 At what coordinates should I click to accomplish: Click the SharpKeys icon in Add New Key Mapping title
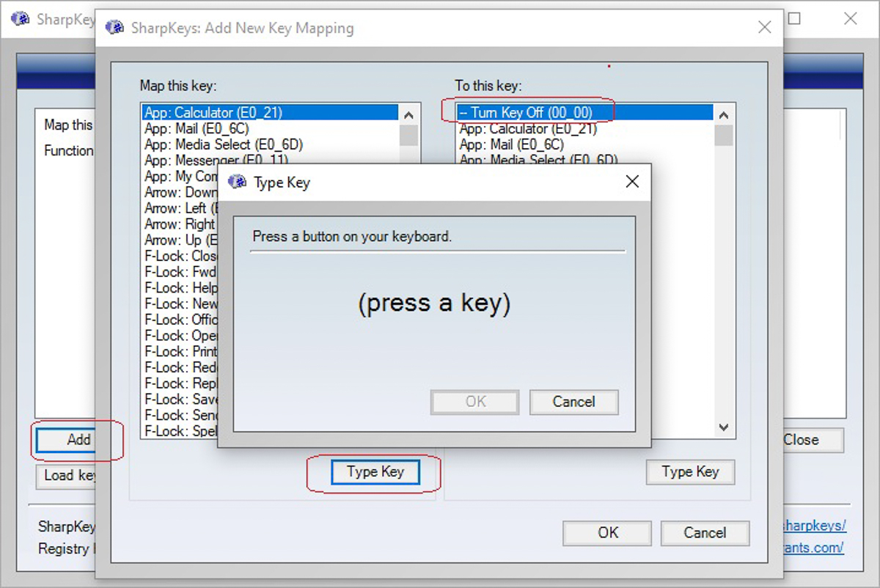pyautogui.click(x=114, y=28)
